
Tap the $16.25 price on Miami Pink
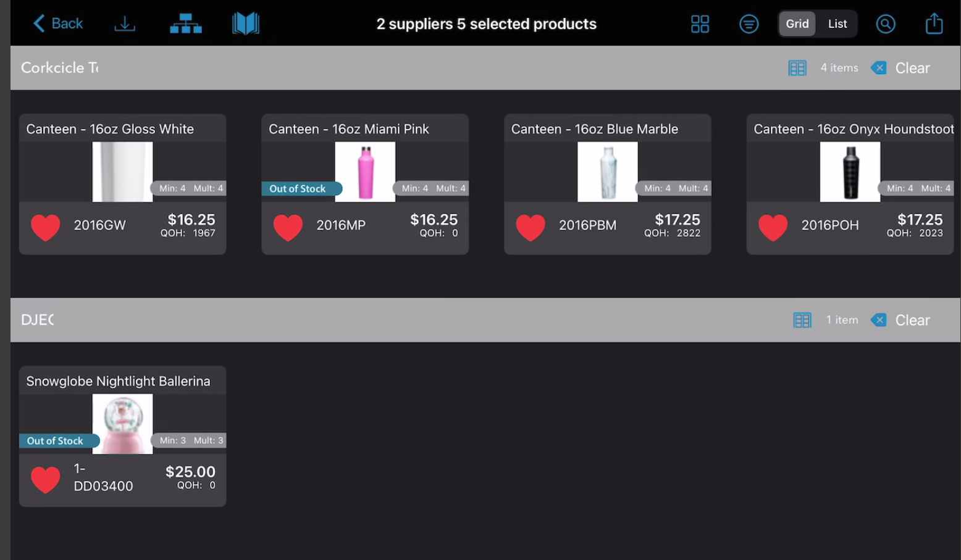(x=434, y=219)
